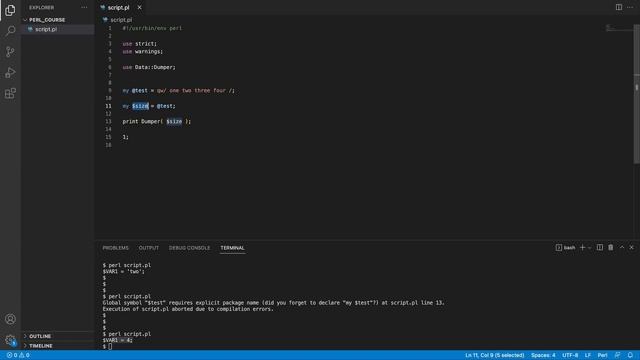The width and height of the screenshot is (640, 360).
Task: Open the Explorer view in activity bar
Action: click(x=10, y=10)
